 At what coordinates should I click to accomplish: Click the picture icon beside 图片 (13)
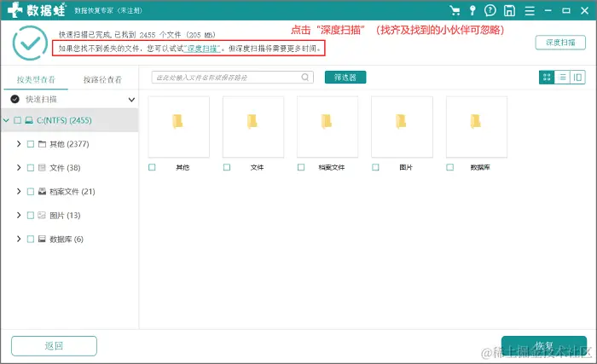point(42,215)
